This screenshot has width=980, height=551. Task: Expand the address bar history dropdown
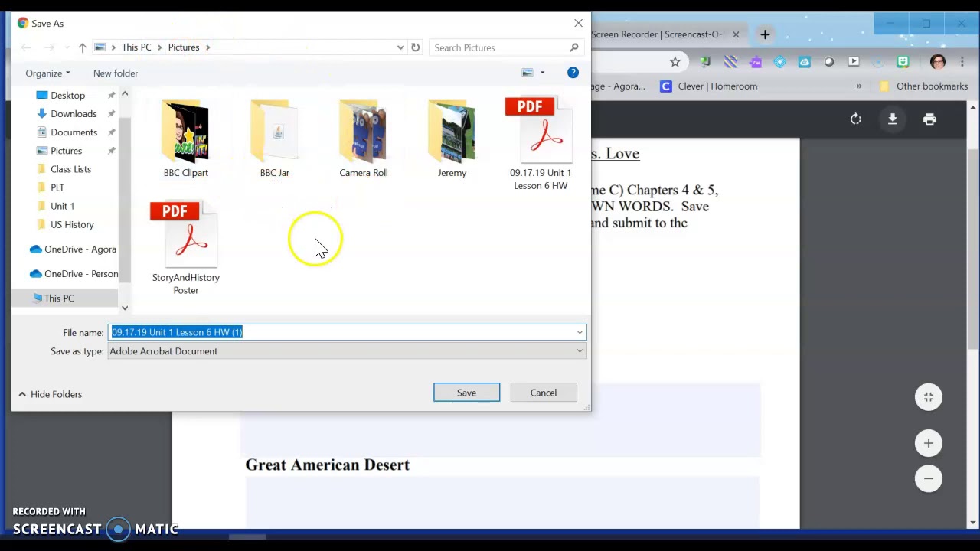pos(400,47)
